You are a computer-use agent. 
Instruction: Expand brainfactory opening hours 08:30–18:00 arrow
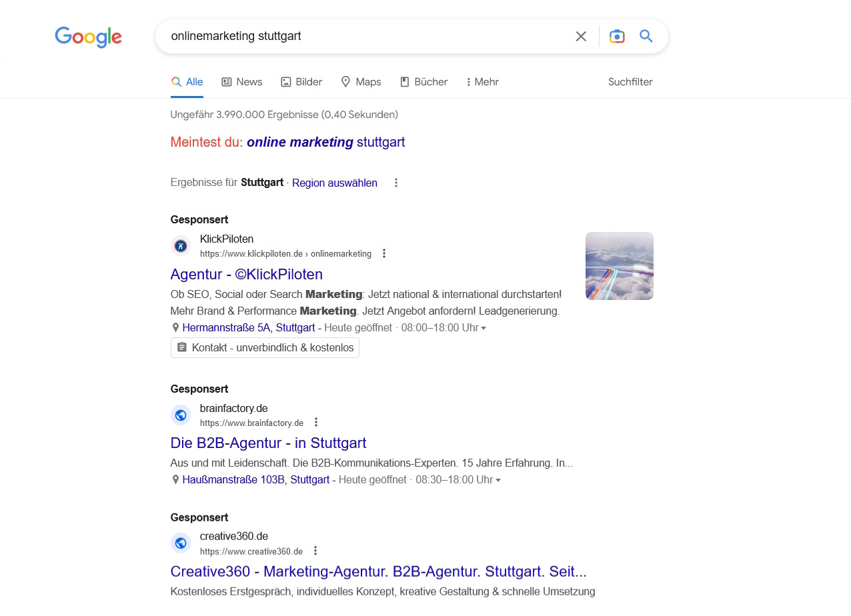[498, 480]
